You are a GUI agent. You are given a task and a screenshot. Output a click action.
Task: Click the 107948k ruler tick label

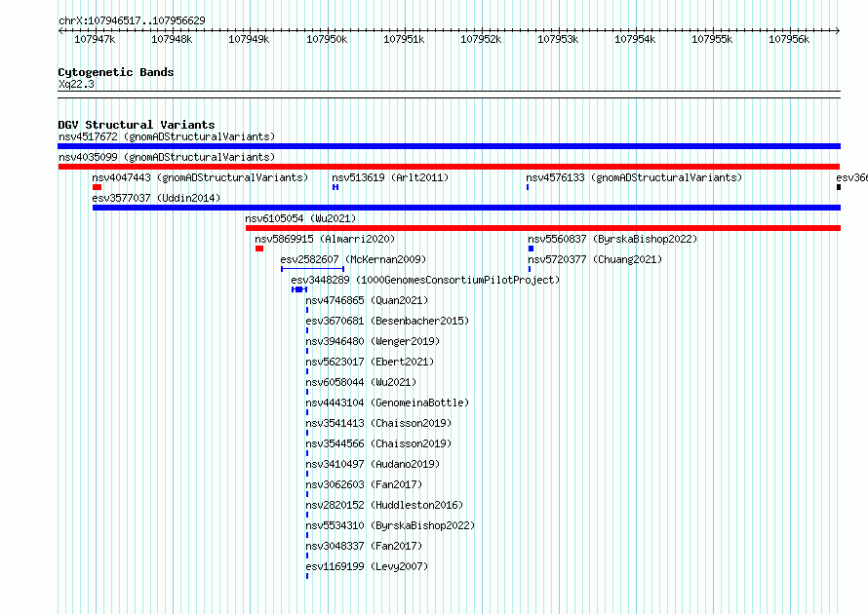(x=172, y=39)
